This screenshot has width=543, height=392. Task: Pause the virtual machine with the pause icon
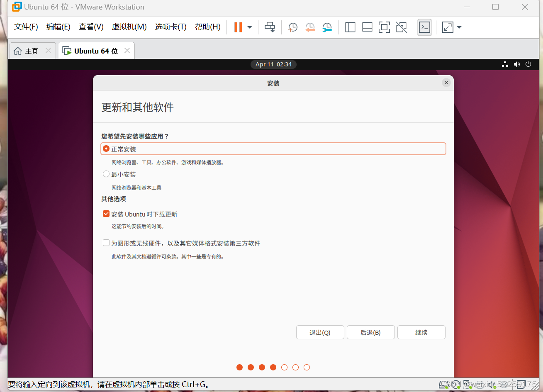point(238,27)
